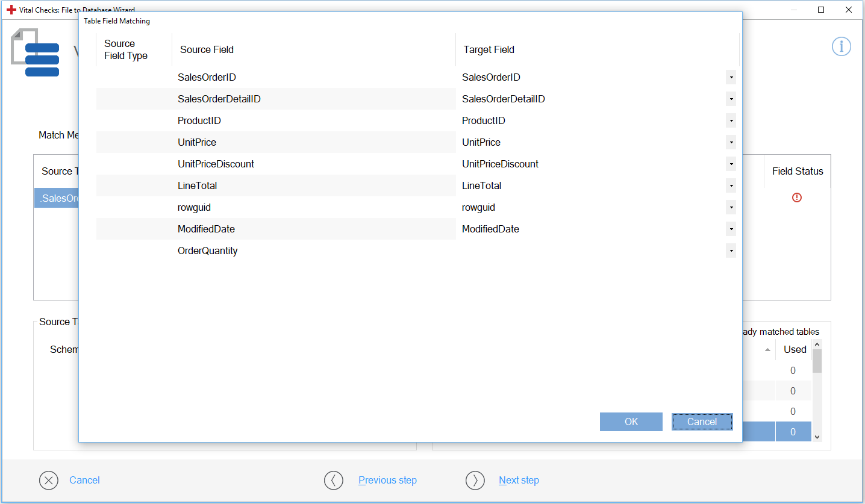
Task: Click the LineTotal target field value
Action: [481, 185]
